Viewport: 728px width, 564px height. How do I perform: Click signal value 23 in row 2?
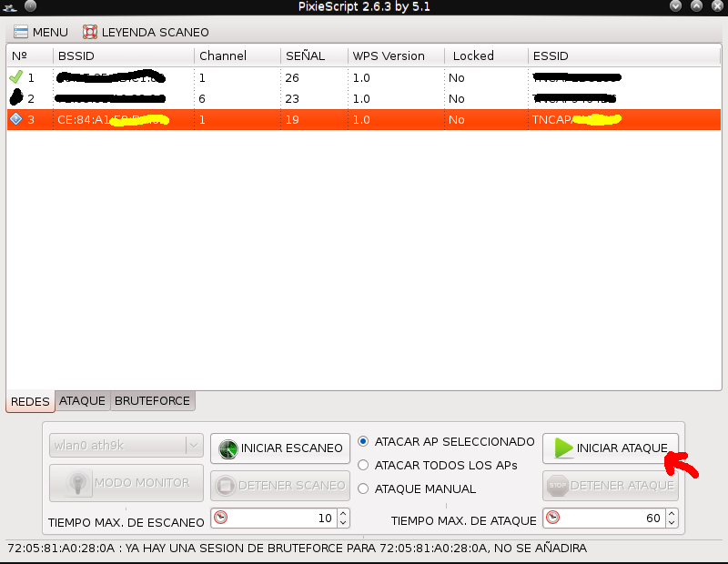(x=292, y=99)
